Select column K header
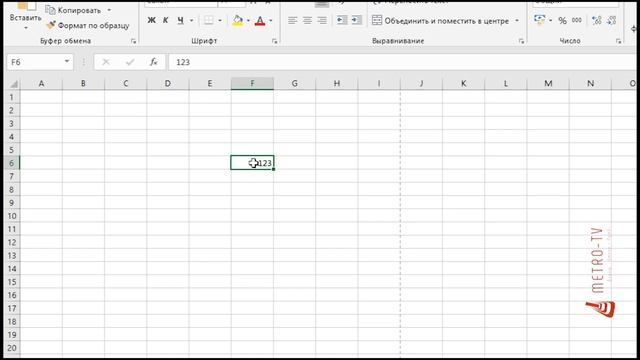This screenshot has height=360, width=640. (x=464, y=84)
